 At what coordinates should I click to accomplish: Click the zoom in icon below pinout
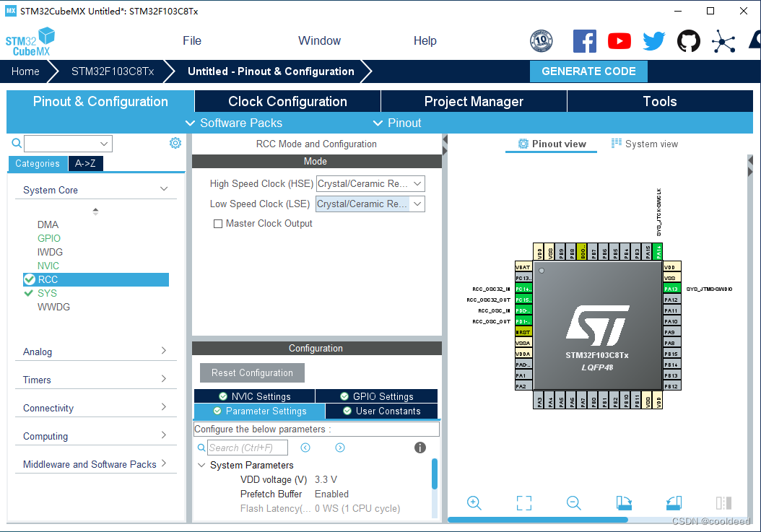[474, 503]
